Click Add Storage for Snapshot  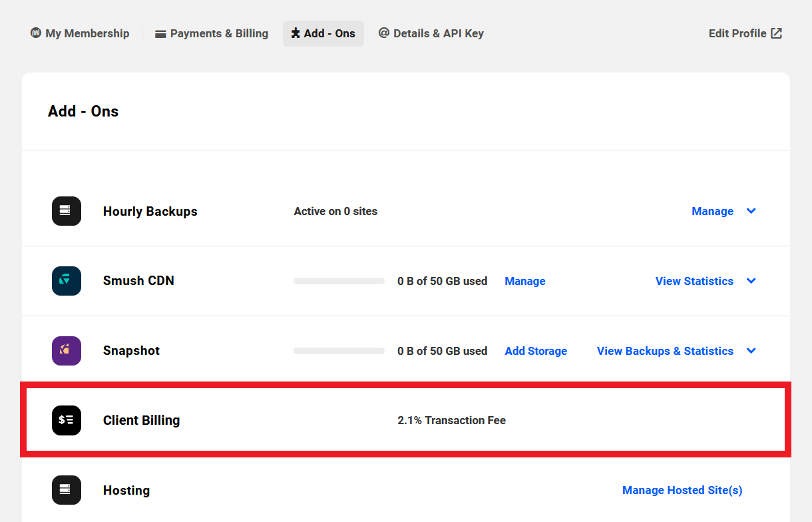pyautogui.click(x=536, y=351)
